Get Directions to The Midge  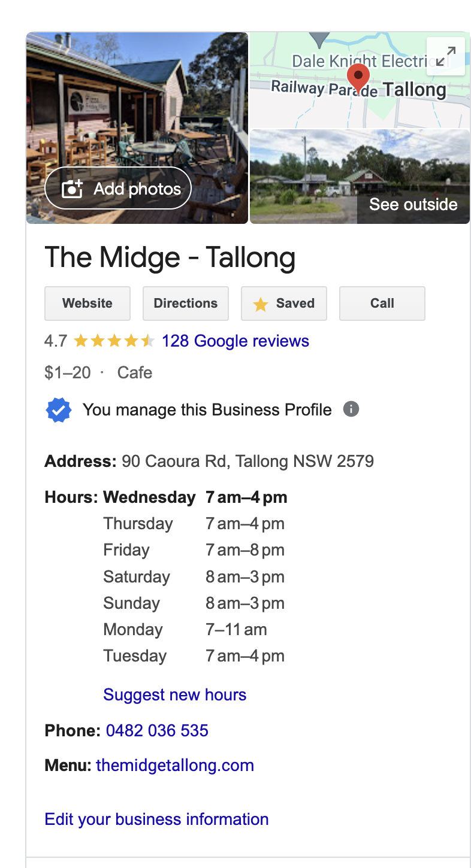pyautogui.click(x=186, y=304)
